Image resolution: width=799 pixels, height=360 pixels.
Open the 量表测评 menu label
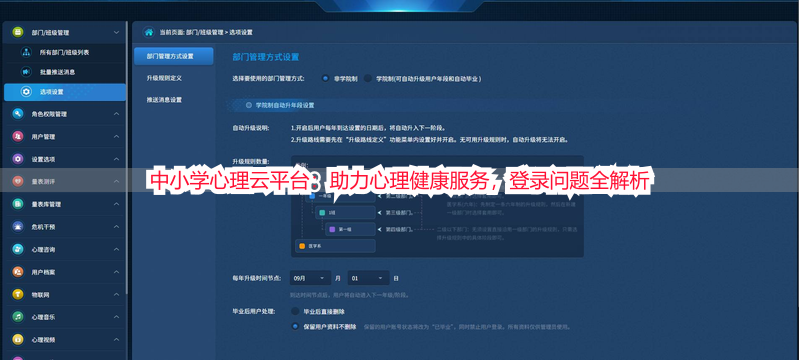click(x=43, y=182)
